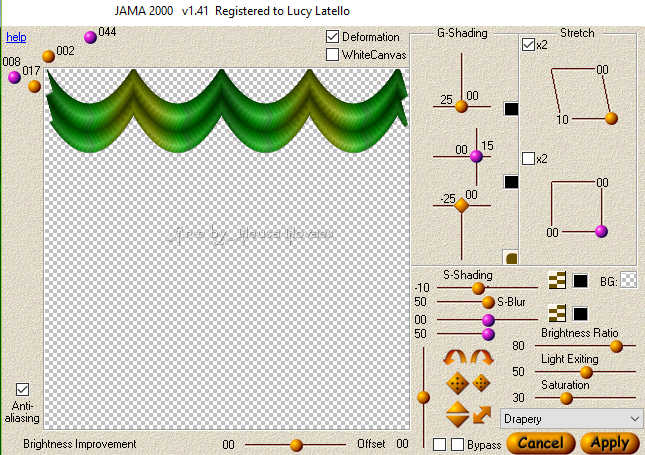Click the four-dot dice randomize icon

[x=481, y=383]
